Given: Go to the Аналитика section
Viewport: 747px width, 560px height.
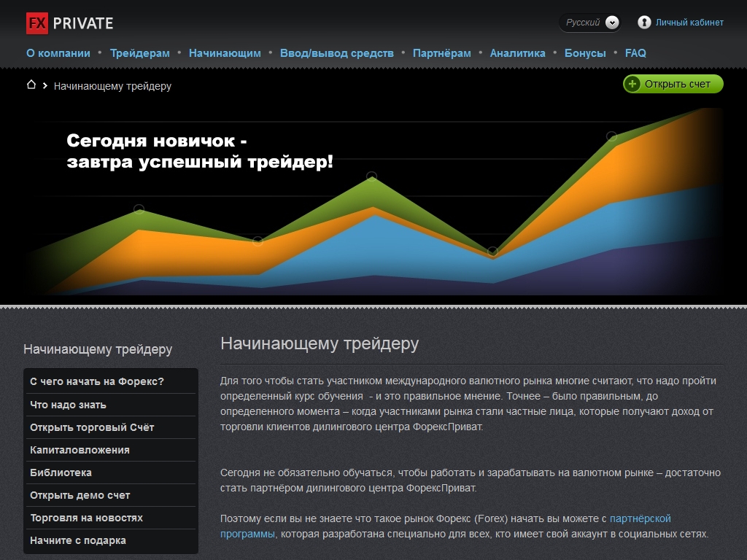Looking at the screenshot, I should tap(517, 53).
